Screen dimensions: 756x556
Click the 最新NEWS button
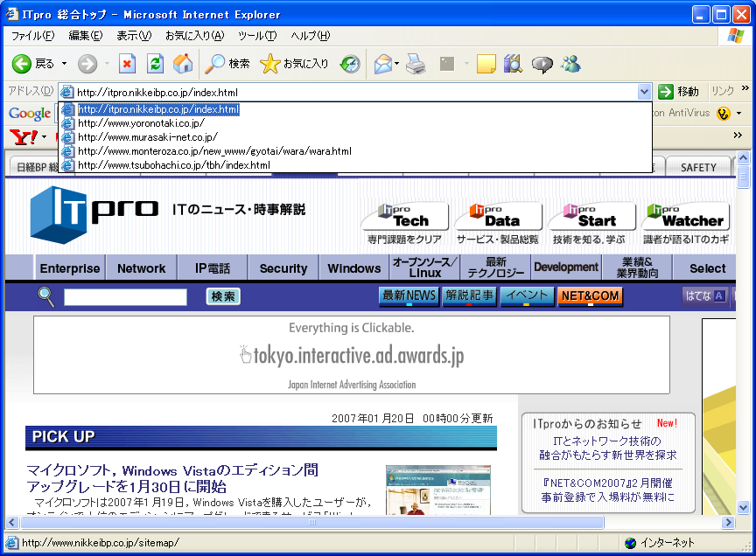point(409,296)
